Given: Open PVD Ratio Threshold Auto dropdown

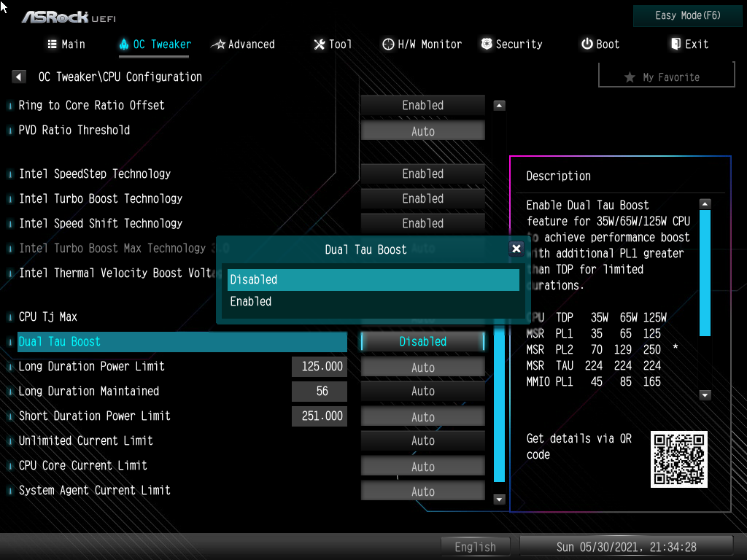Looking at the screenshot, I should click(x=422, y=131).
